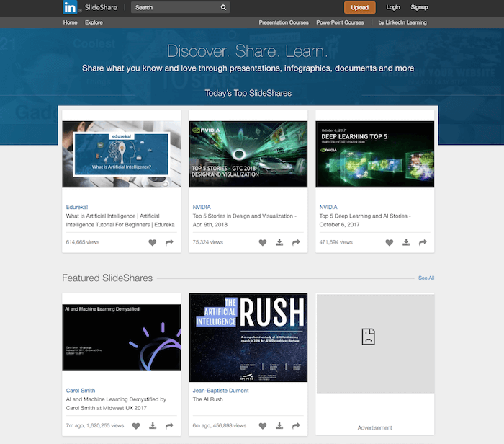Like The AI Rush slideshare
The width and height of the screenshot is (504, 444).
coord(263,426)
